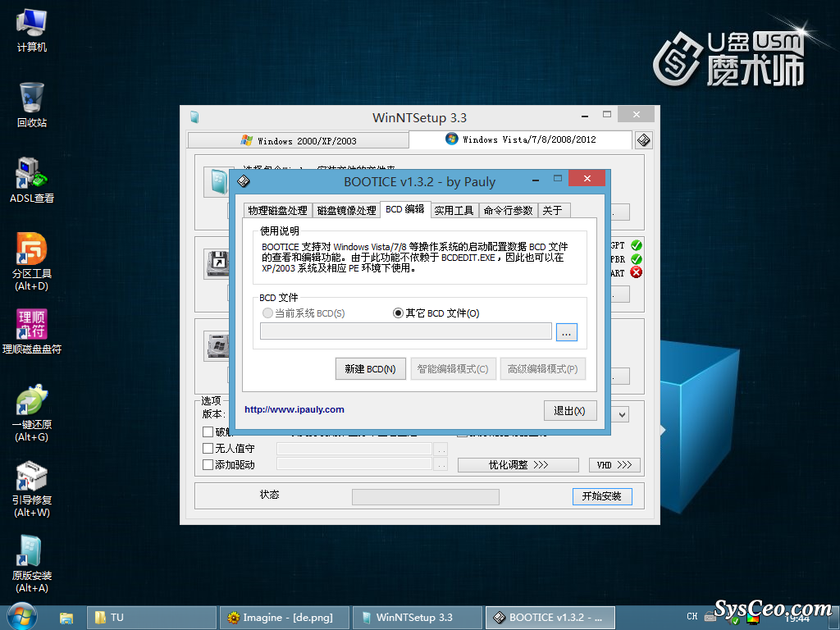Close the BOOTICE window
The width and height of the screenshot is (840, 630).
(587, 178)
